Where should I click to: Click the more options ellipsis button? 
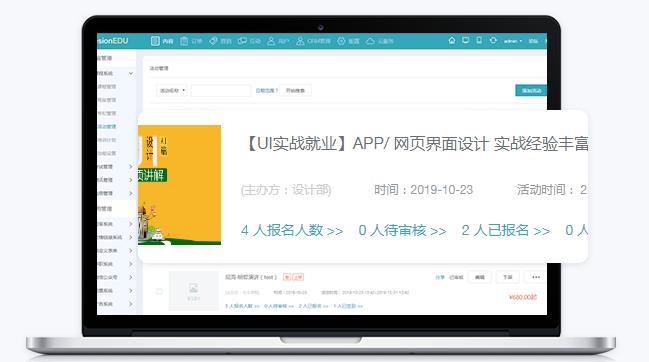(536, 277)
